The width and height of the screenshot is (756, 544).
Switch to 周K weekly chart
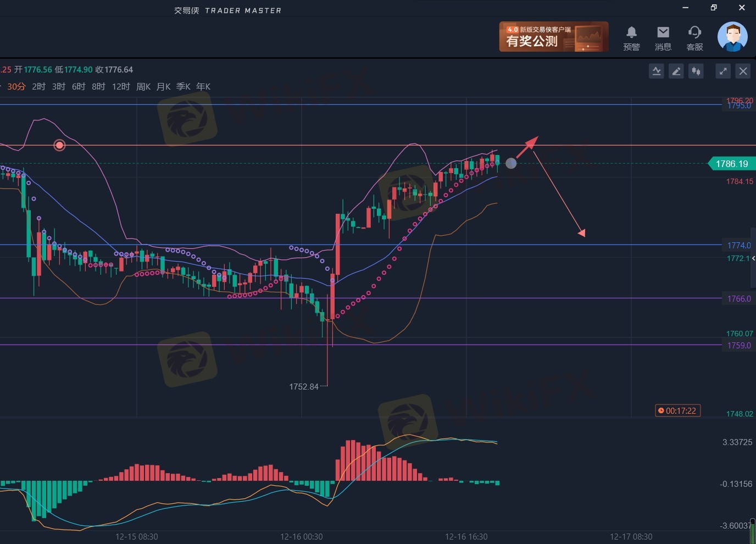[x=143, y=87]
